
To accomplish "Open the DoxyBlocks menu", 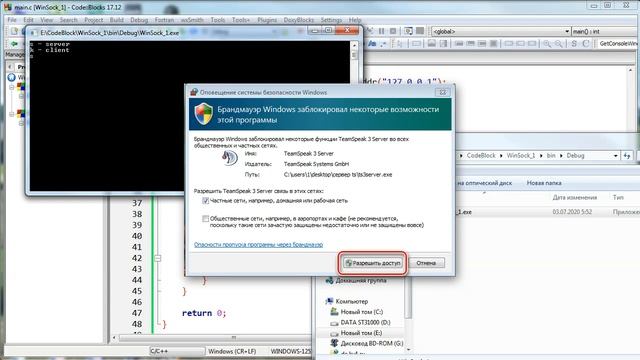I will [298, 20].
